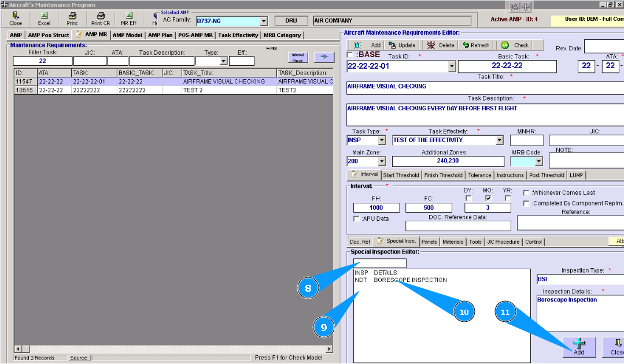Switch to the AMP Pos Struct tab
The width and height of the screenshot is (624, 364).
tap(49, 35)
